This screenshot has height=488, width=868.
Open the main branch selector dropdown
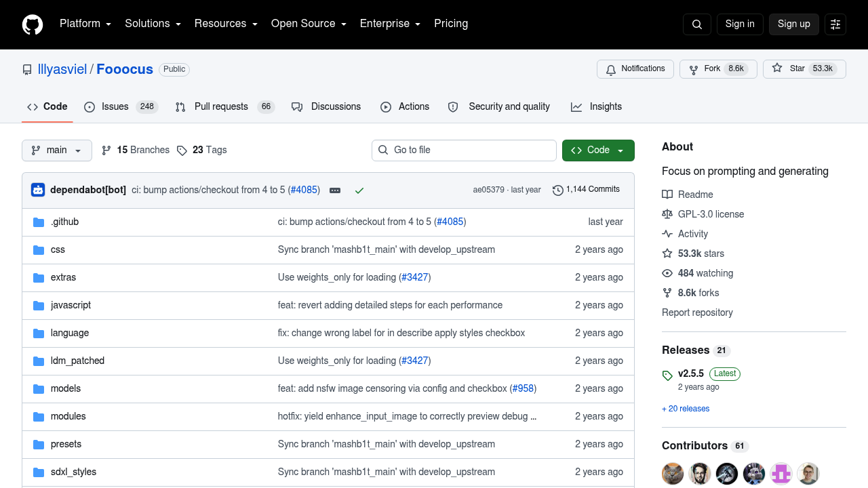pyautogui.click(x=57, y=150)
